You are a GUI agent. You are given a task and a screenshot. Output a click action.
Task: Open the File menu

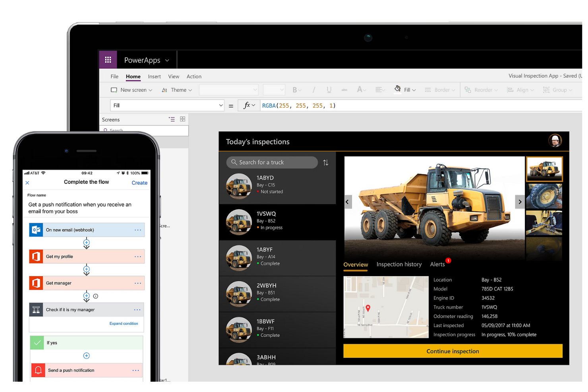(114, 77)
